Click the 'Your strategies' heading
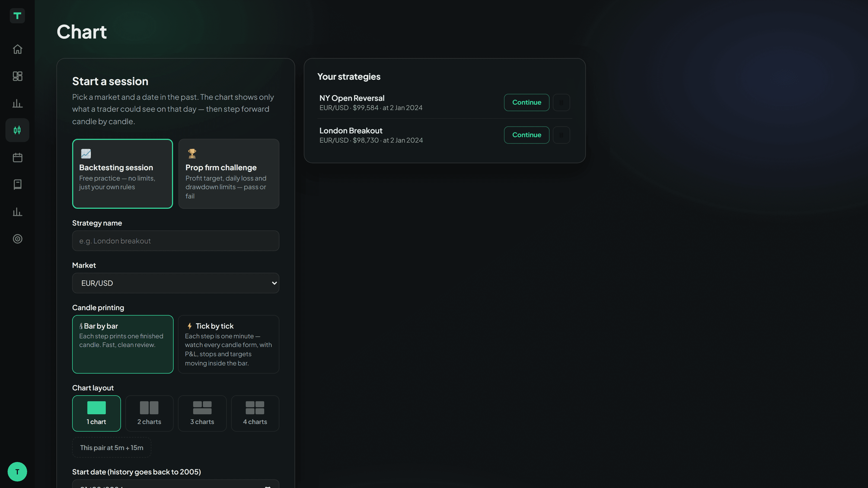Image resolution: width=868 pixels, height=488 pixels. point(349,77)
